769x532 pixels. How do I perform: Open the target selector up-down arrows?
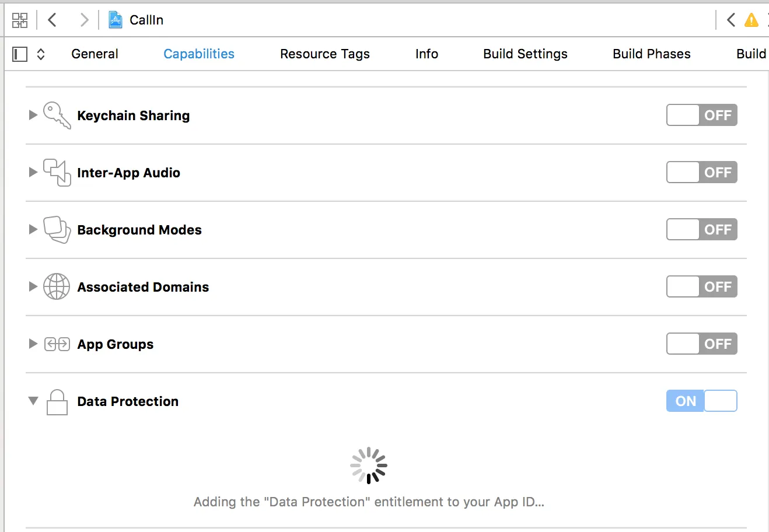(41, 54)
